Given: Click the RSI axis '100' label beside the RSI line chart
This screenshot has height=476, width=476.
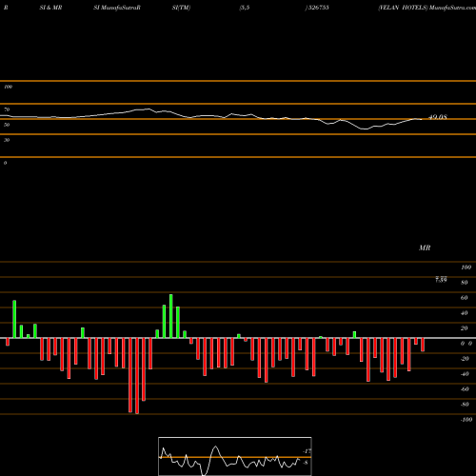Looking at the screenshot, I should pyautogui.click(x=8, y=87).
